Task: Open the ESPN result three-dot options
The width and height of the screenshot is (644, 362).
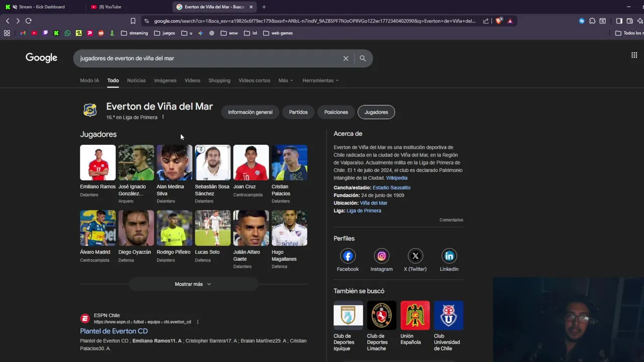Action: (x=198, y=322)
